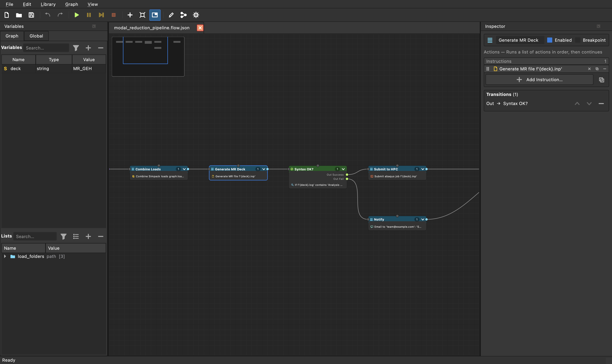Click the Out Success output port
612x364 pixels.
[347, 175]
